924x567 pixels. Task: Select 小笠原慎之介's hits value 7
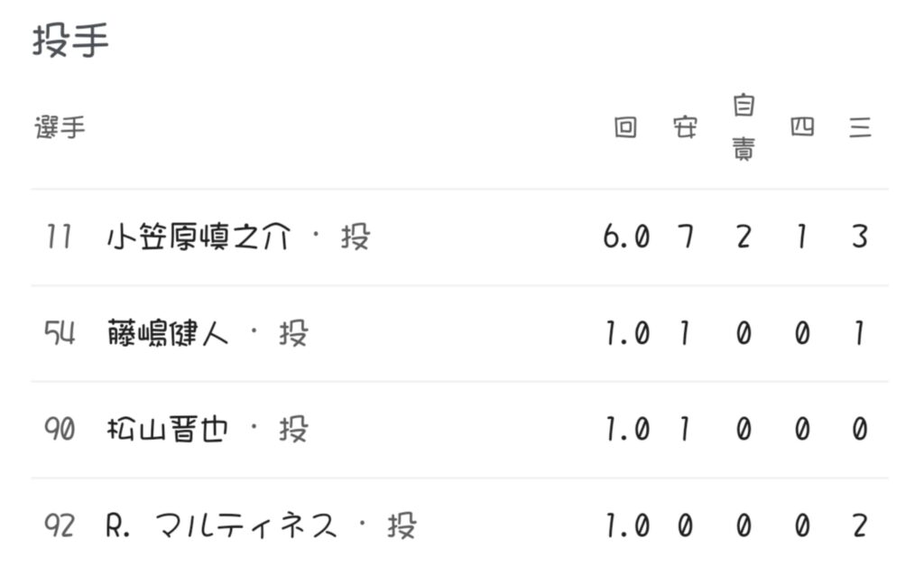685,237
